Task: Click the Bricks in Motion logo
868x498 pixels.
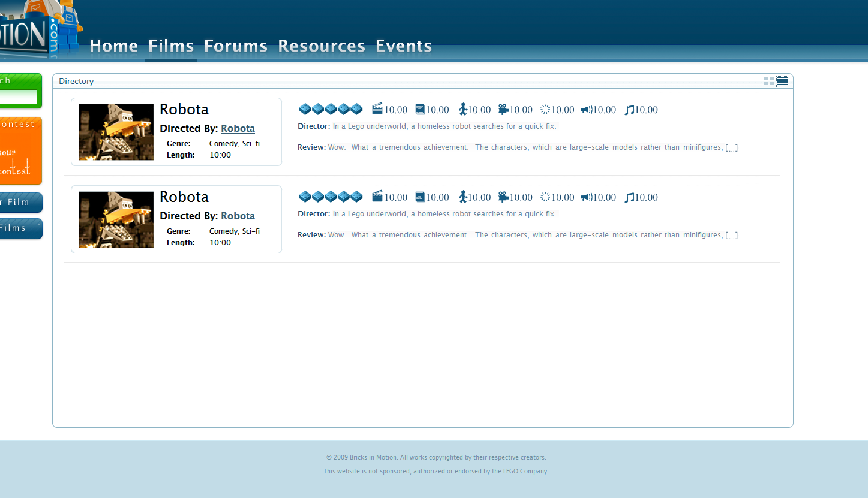Action: click(40, 29)
